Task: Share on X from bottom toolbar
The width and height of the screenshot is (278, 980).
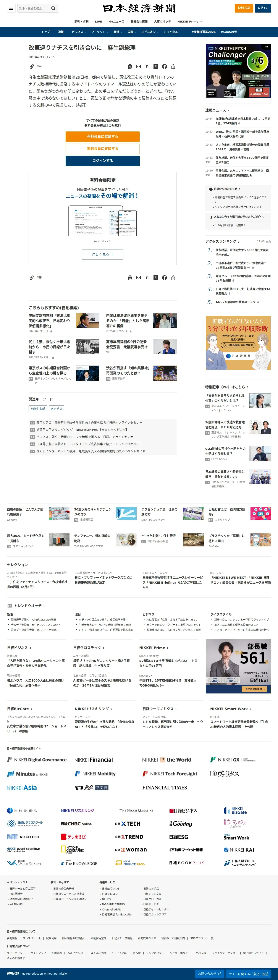Action: tap(156, 278)
